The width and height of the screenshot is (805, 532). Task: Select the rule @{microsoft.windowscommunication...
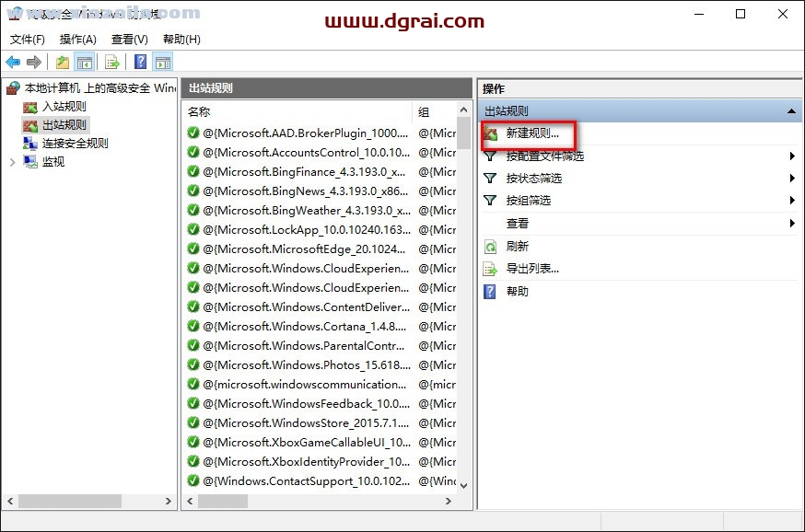tap(306, 384)
